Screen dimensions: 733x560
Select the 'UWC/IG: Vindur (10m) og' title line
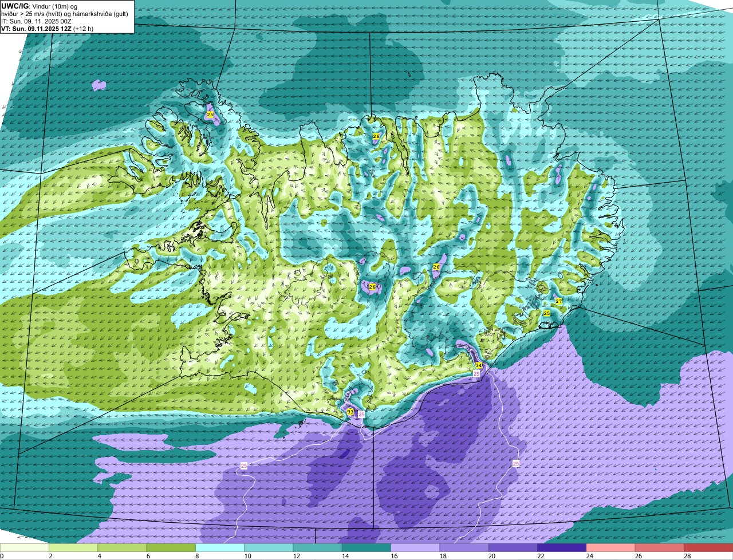(x=40, y=6)
